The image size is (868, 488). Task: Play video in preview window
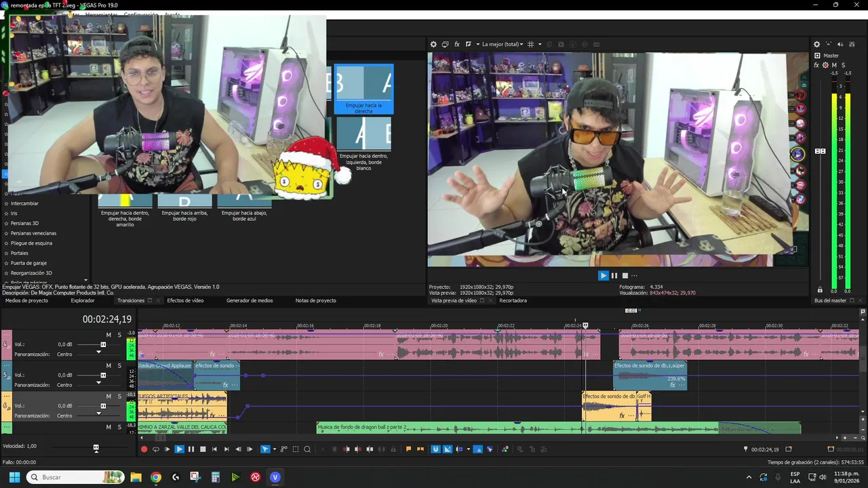[x=603, y=275]
